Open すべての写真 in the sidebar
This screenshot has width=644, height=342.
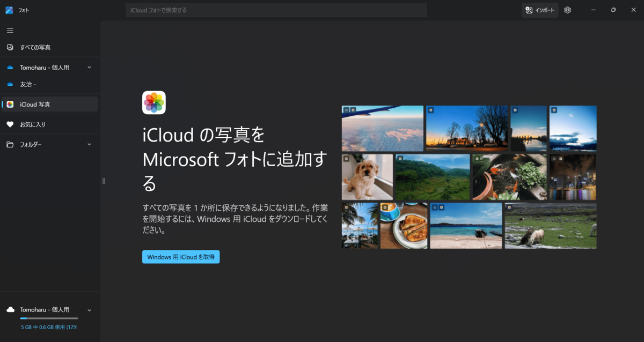coord(50,47)
